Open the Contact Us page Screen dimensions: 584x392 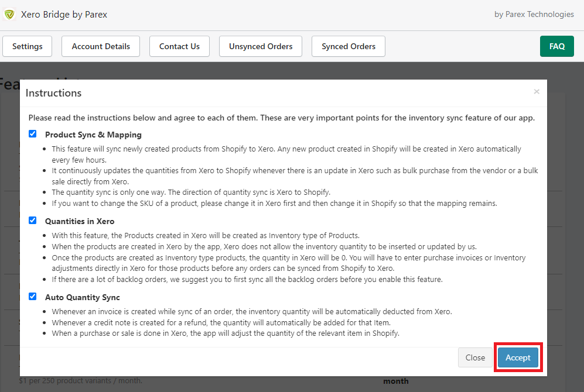179,46
